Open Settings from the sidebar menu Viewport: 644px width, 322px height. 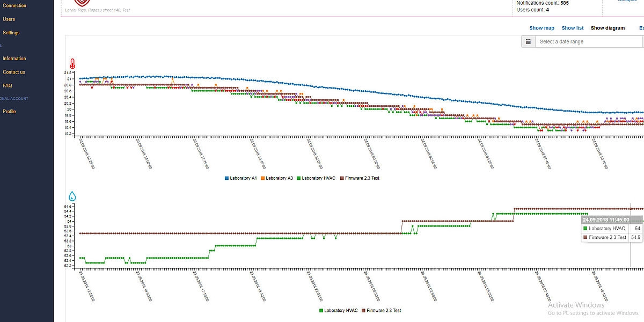(11, 33)
